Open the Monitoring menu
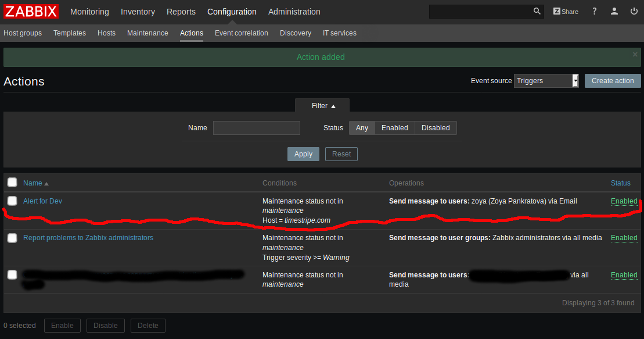Screen dimensions: 644x339 tap(89, 12)
